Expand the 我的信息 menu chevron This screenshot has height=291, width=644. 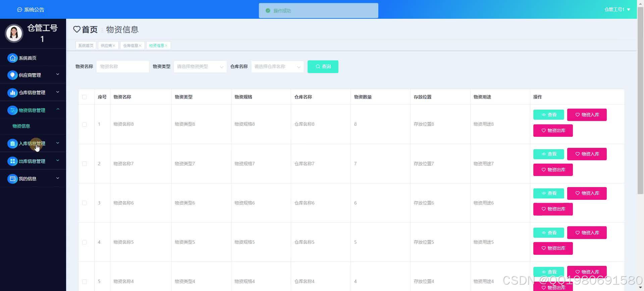click(58, 178)
